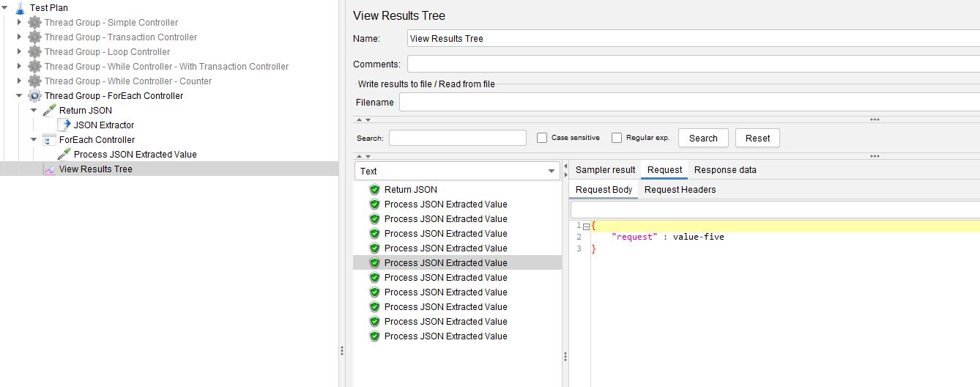980x387 pixels.
Task: Expand Thread Group - Loop Controller node
Action: [20, 52]
